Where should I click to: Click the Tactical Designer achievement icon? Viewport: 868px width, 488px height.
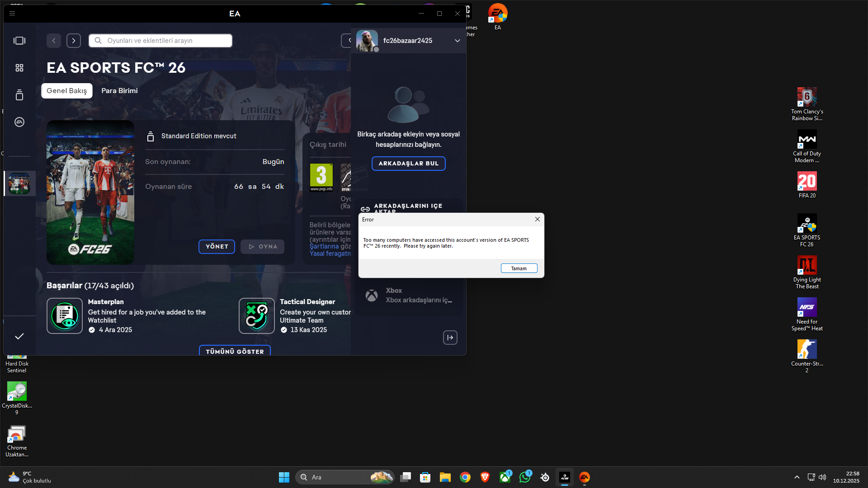point(257,316)
